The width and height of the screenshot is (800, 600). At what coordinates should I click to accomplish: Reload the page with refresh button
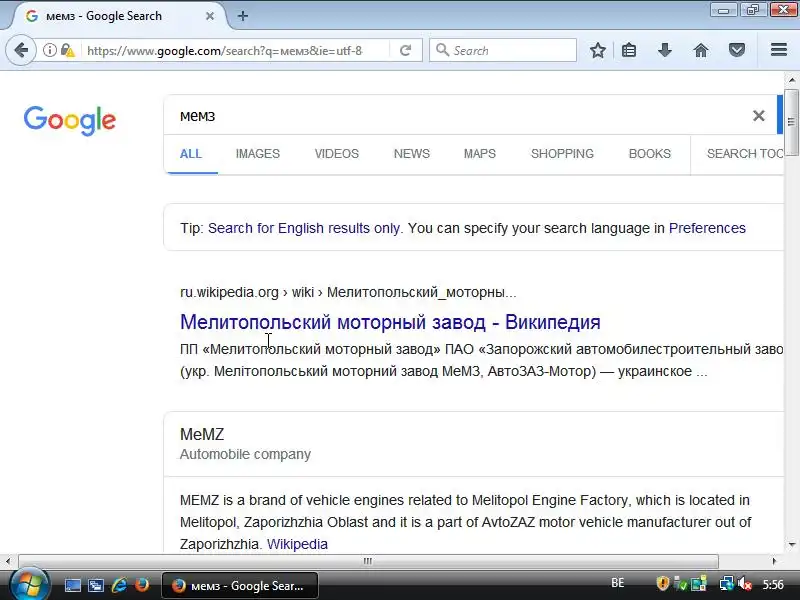pyautogui.click(x=406, y=50)
